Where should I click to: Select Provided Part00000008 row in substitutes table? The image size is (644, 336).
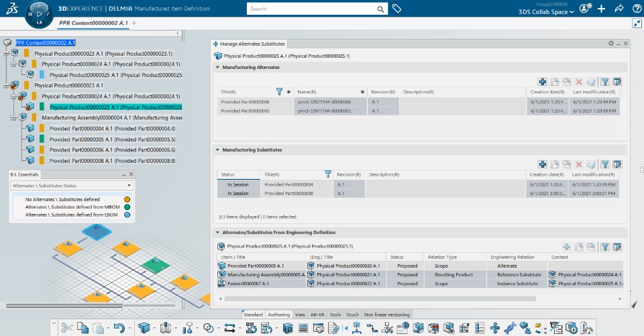point(418,193)
